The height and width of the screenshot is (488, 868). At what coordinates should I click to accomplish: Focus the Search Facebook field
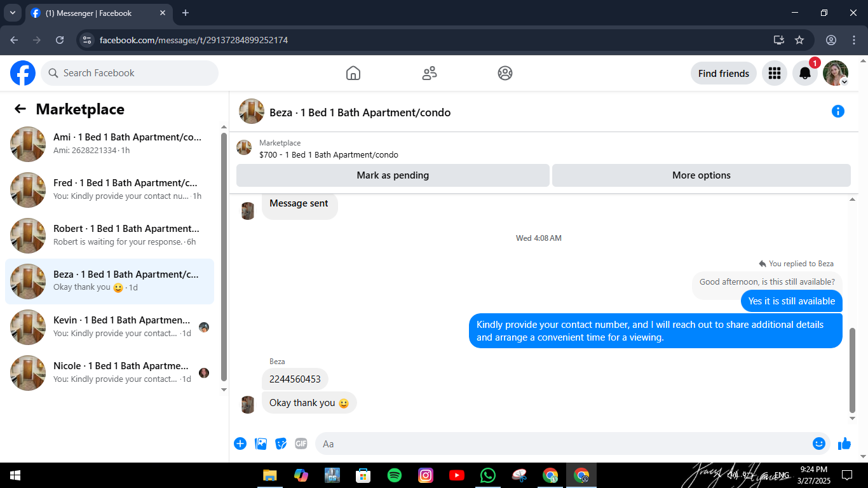point(130,73)
